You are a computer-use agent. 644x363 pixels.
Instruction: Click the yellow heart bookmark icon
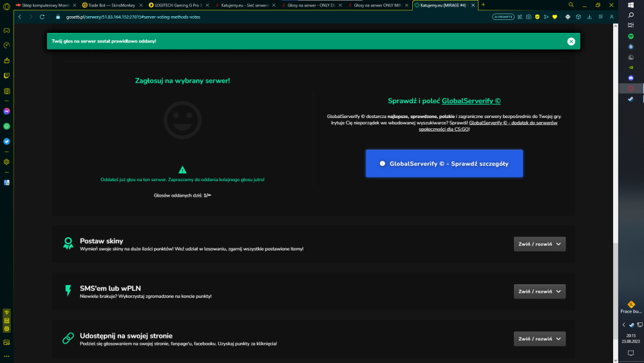click(555, 17)
